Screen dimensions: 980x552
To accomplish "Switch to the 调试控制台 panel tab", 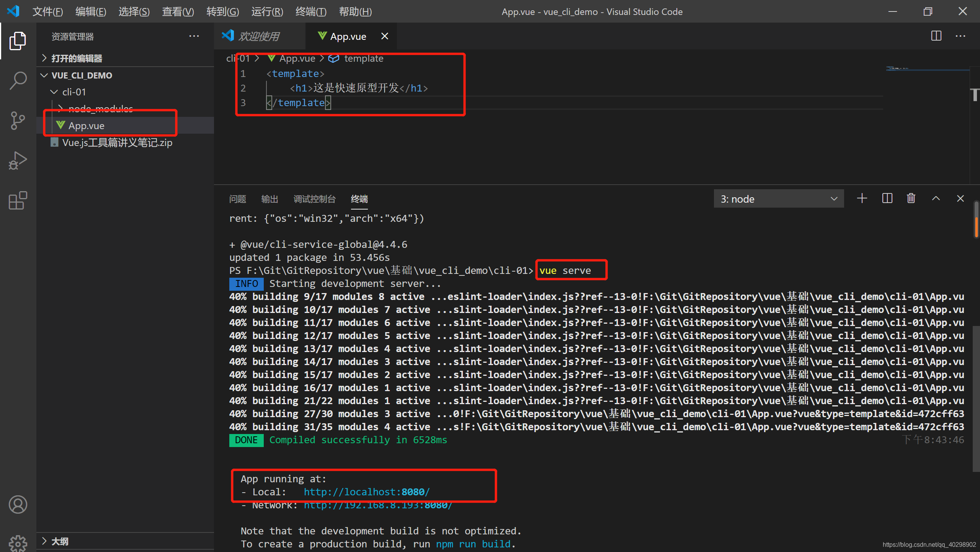I will pyautogui.click(x=314, y=199).
